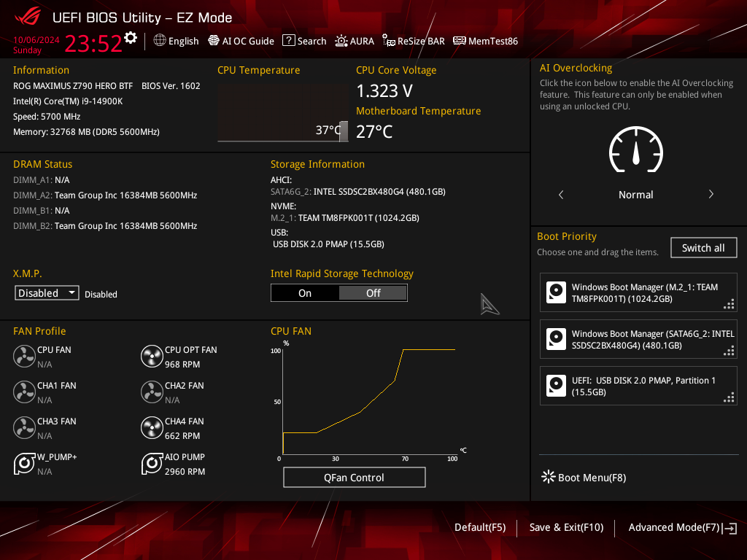Click the CHA4 FAN fan icon
The height and width of the screenshot is (560, 747).
click(152, 427)
